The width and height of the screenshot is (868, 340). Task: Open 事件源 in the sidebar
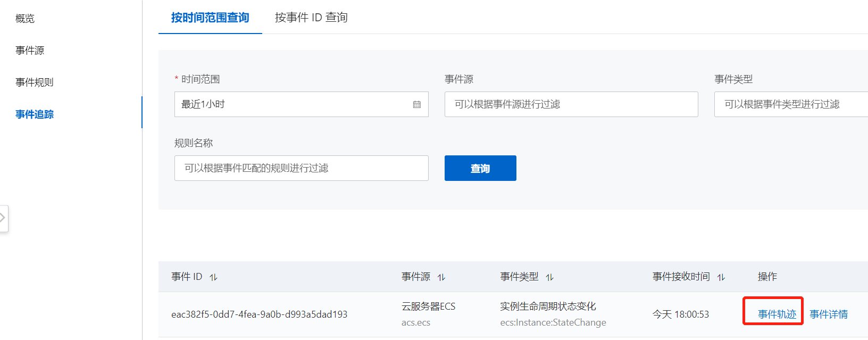(x=30, y=51)
